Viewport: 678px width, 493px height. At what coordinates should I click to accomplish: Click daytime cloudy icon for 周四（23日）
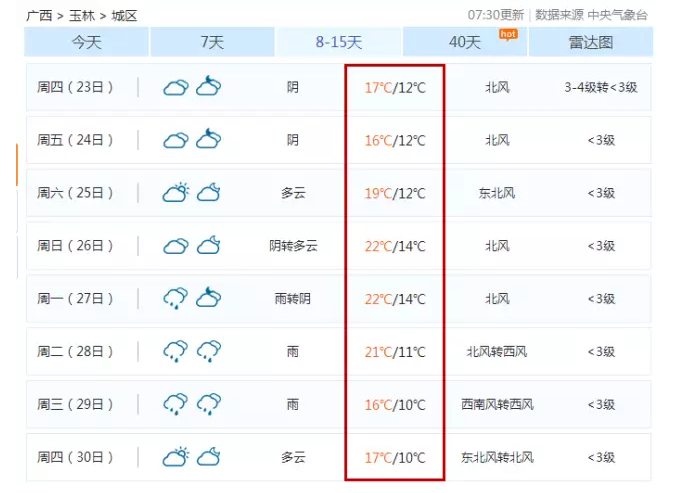[x=176, y=87]
